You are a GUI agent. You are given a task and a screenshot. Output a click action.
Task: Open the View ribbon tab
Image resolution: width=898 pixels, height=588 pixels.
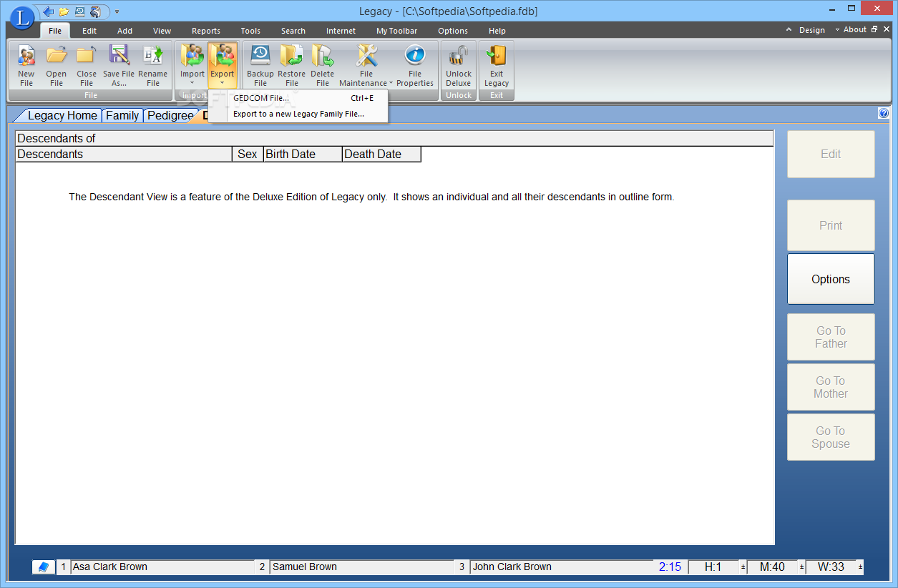pos(162,31)
